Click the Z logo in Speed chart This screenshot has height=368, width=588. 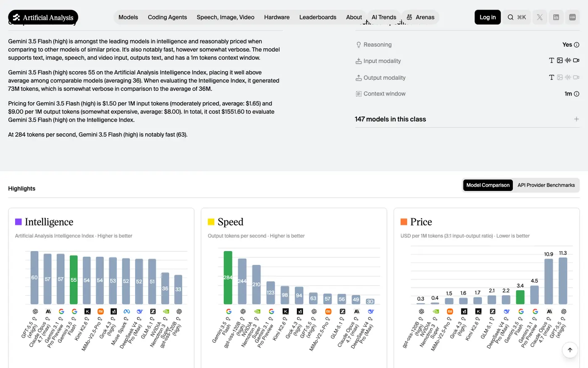342,312
